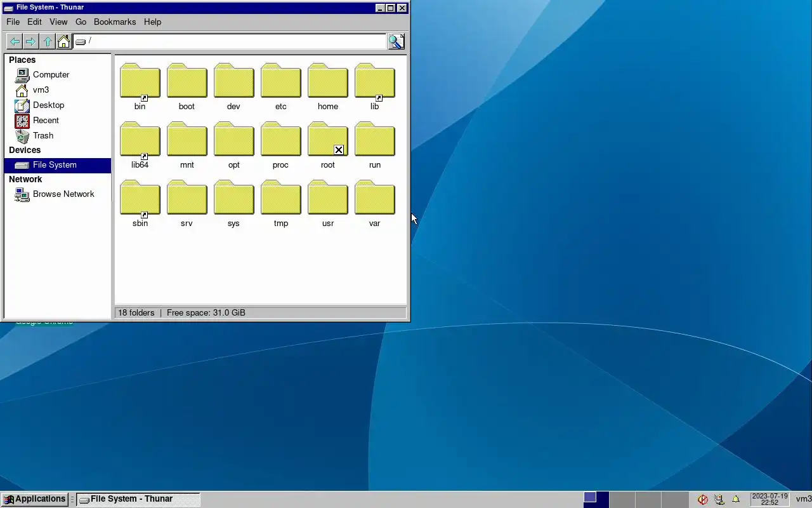Select the usr folder icon
This screenshot has height=508, width=812.
(328, 197)
